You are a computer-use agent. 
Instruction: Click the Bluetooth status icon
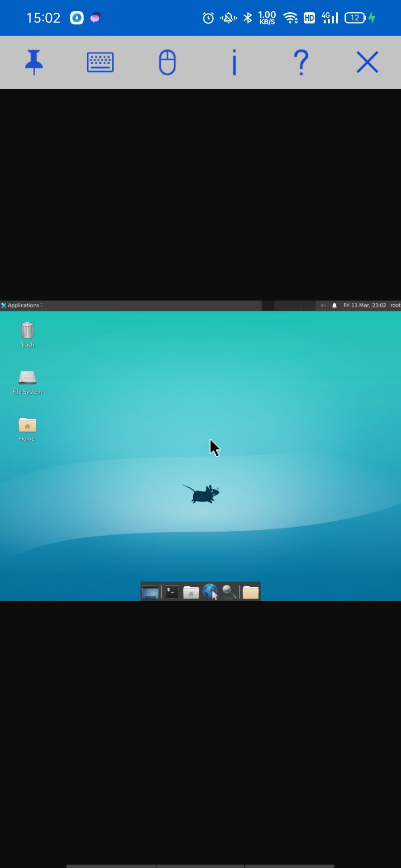tap(248, 18)
